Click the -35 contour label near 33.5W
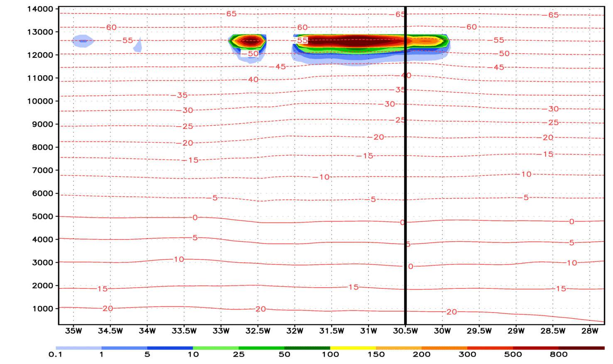 point(181,95)
